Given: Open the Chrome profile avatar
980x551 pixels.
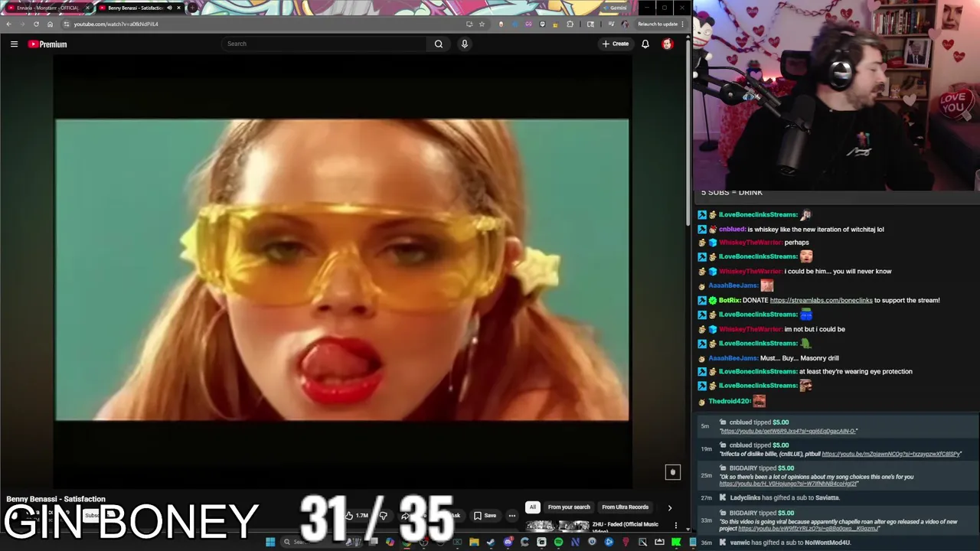Looking at the screenshot, I should pos(625,24).
